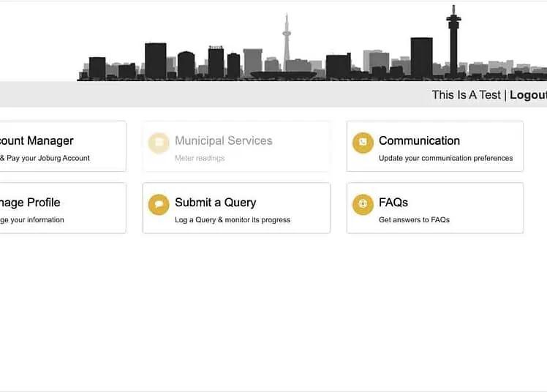Select the Municipal Services heading

[x=223, y=140]
